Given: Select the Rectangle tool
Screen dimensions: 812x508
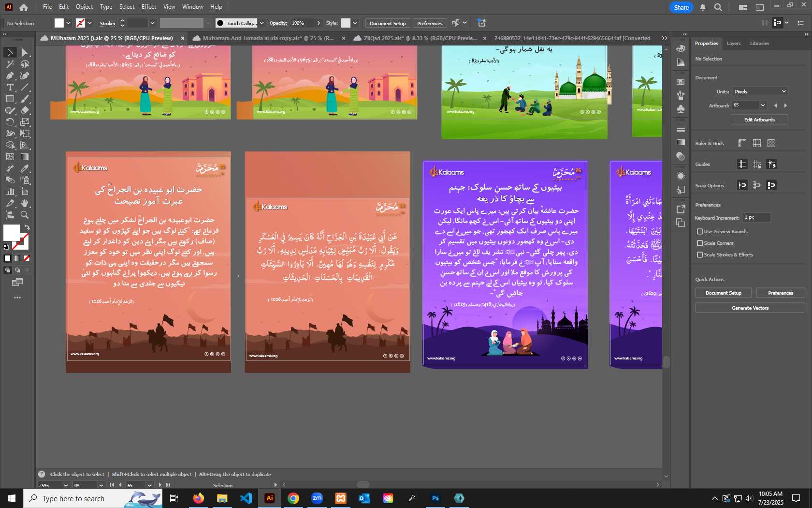Looking at the screenshot, I should [10, 99].
